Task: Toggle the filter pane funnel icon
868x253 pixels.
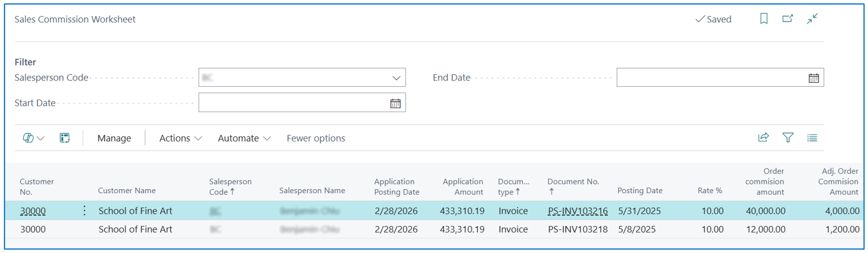Action: (788, 137)
